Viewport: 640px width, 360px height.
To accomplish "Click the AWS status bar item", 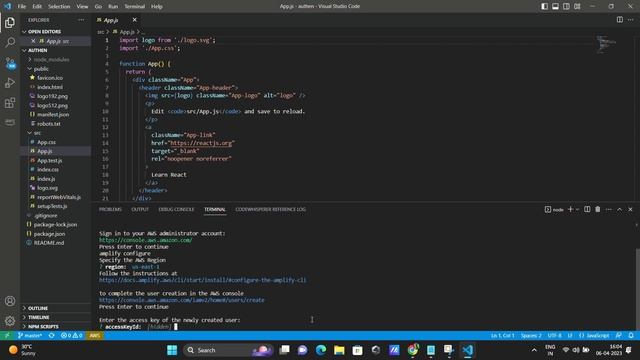I will pyautogui.click(x=94, y=336).
